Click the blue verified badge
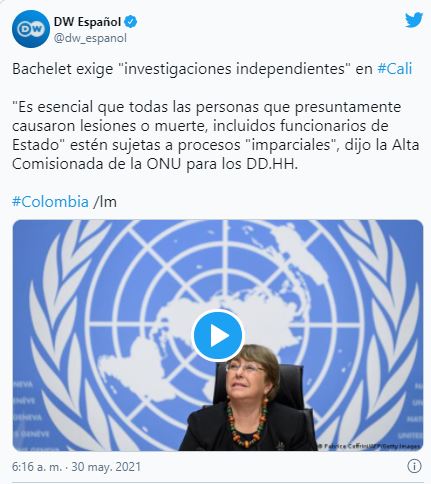431x484 pixels. point(130,22)
